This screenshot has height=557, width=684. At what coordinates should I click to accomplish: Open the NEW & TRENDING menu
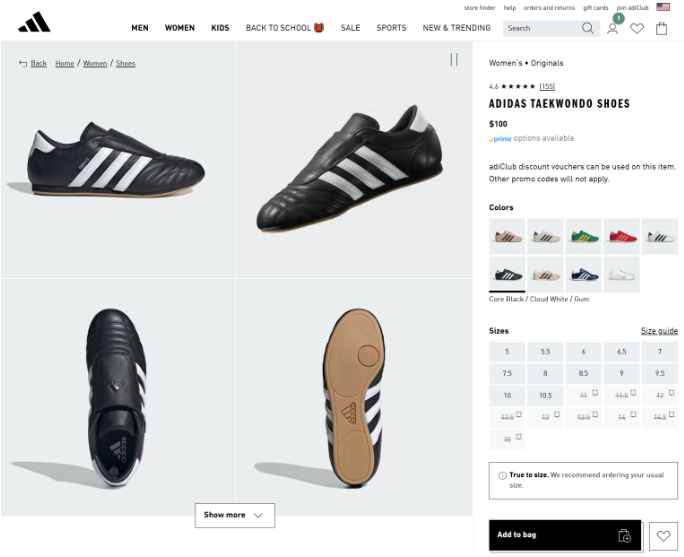click(456, 28)
